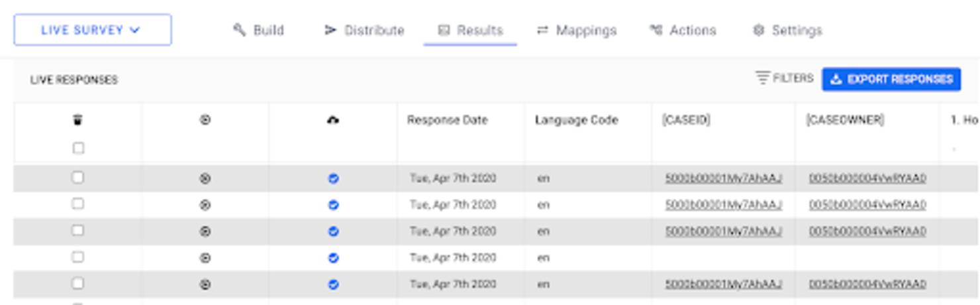Screen dimensions: 980x305
Task: Click the circular status icon in table header
Action: [x=205, y=120]
